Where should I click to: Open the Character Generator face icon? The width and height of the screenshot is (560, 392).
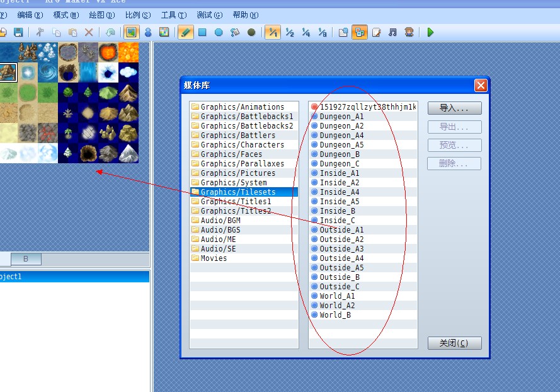point(409,33)
